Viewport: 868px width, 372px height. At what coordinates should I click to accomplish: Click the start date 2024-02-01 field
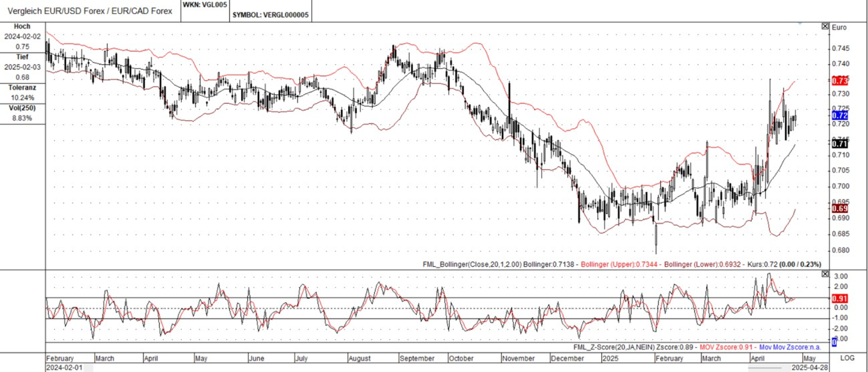pyautogui.click(x=64, y=367)
